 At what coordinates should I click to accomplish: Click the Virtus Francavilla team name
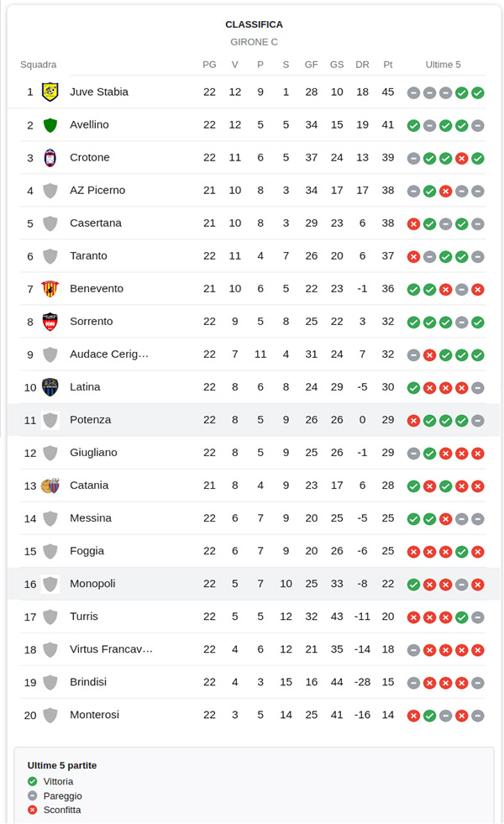(x=111, y=649)
